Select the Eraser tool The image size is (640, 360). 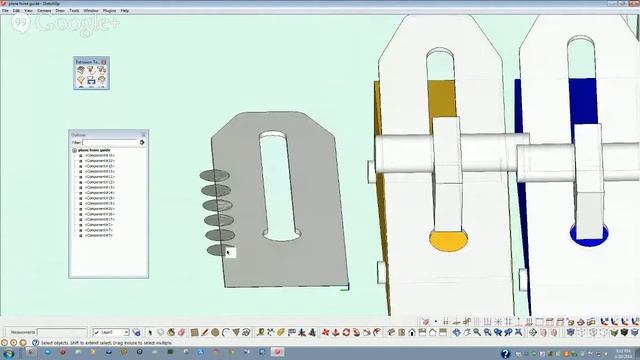click(x=181, y=333)
